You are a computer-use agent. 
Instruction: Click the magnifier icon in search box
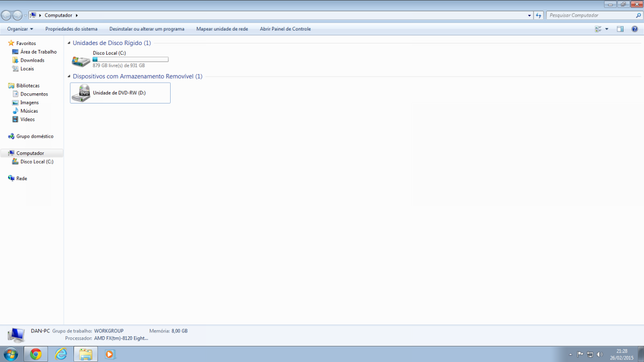click(638, 16)
